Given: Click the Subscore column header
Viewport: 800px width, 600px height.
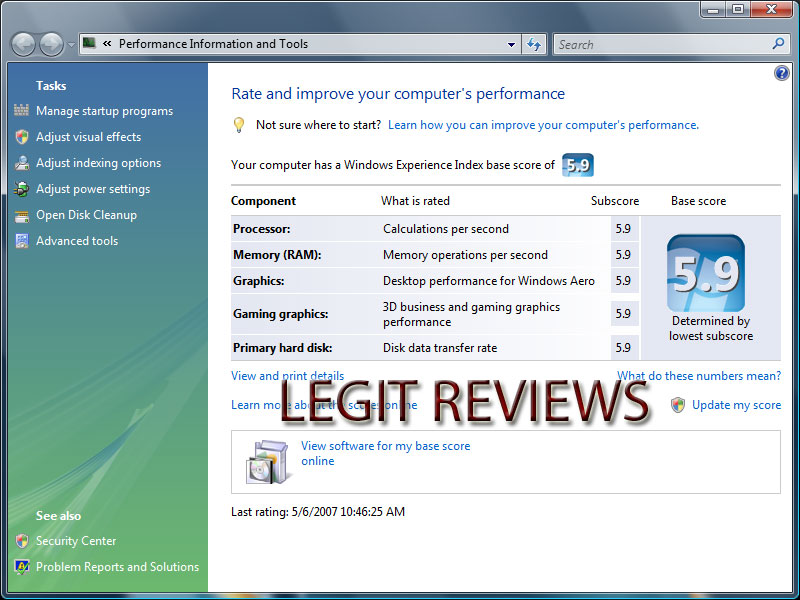Looking at the screenshot, I should pyautogui.click(x=615, y=201).
